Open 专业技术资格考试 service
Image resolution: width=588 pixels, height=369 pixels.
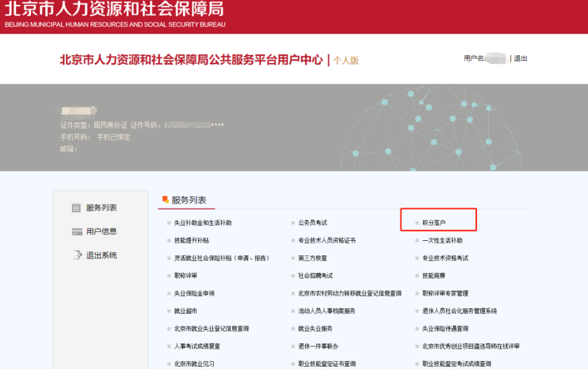point(445,258)
